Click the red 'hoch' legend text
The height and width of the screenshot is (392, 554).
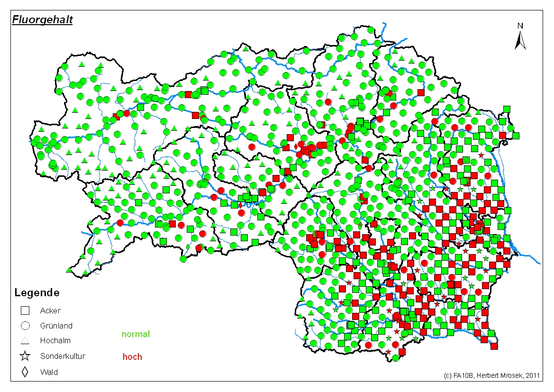(x=132, y=356)
